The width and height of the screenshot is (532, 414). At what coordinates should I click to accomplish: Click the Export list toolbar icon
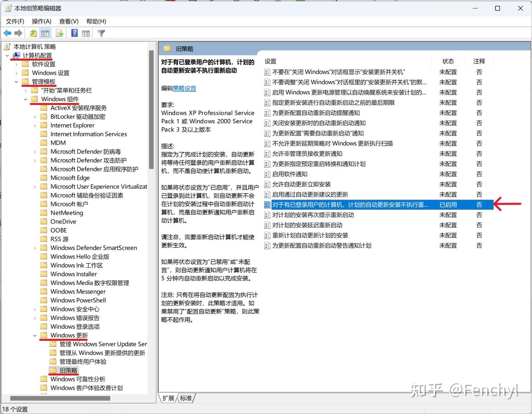click(x=60, y=33)
